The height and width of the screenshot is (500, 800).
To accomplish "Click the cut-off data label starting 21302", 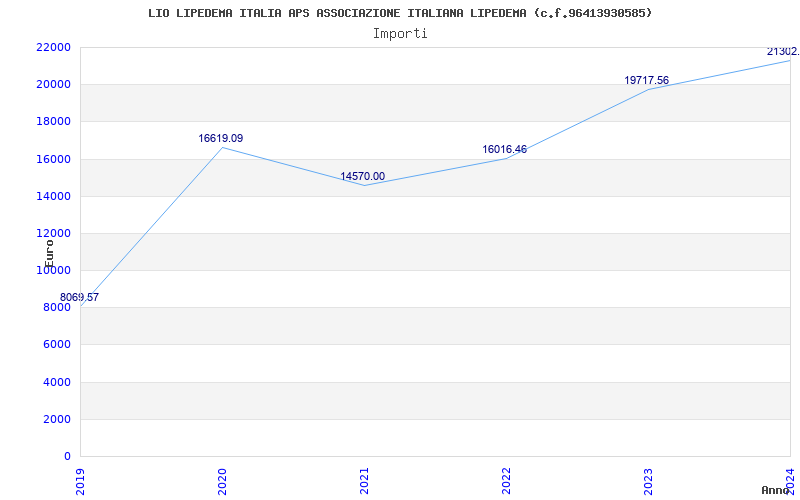I will point(783,52).
